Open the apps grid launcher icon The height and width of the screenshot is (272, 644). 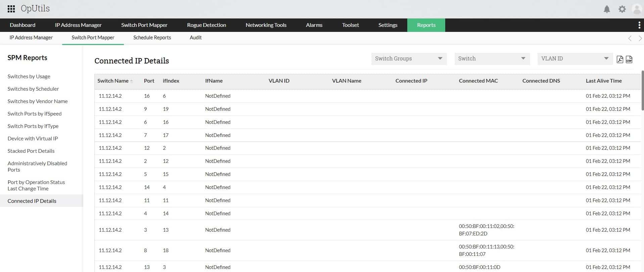click(x=11, y=9)
